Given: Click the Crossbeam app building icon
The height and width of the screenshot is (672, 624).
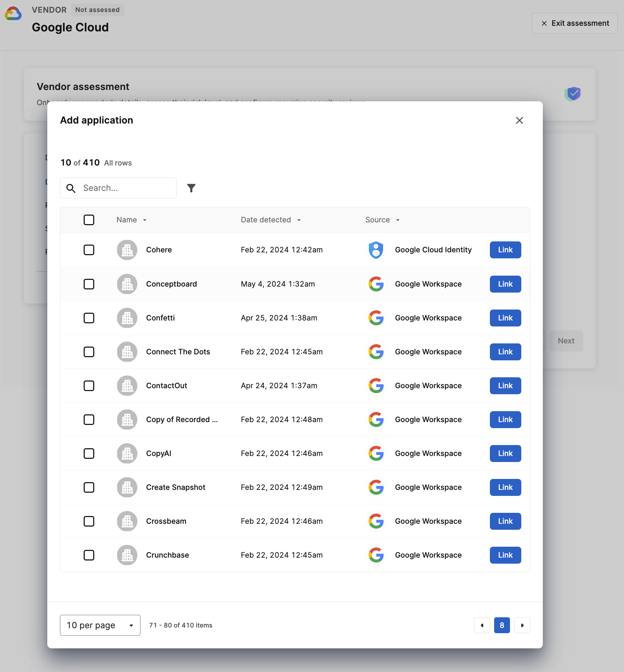Looking at the screenshot, I should [127, 521].
